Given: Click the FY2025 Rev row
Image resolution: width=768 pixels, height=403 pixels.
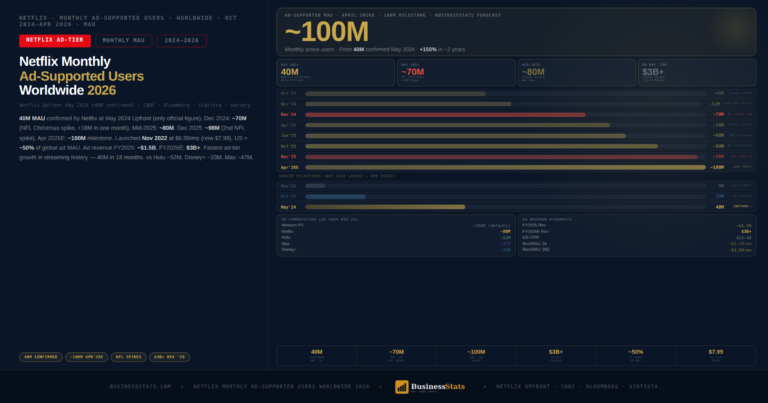Looking at the screenshot, I should [x=637, y=225].
